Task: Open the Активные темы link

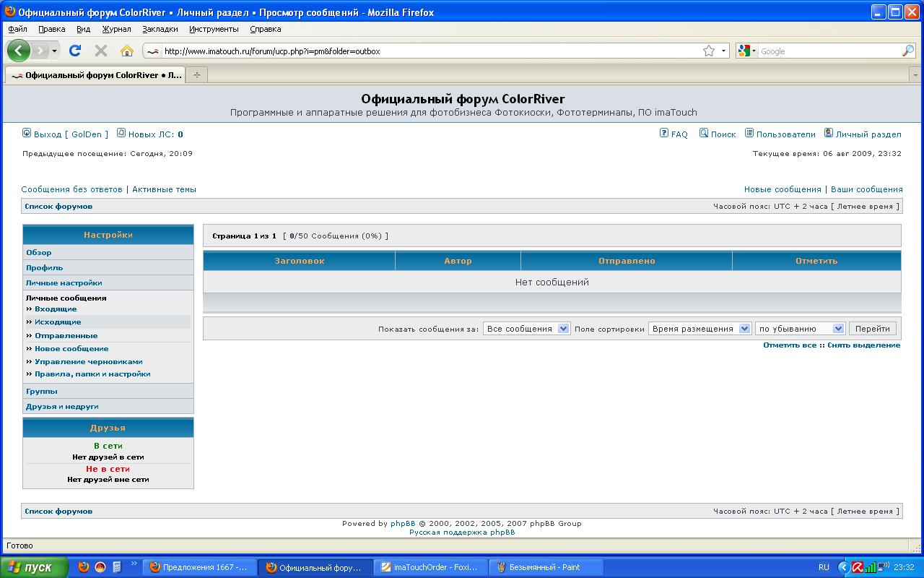Action: (164, 189)
